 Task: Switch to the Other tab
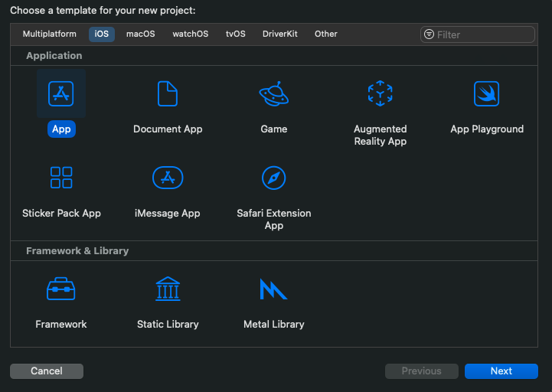click(325, 34)
